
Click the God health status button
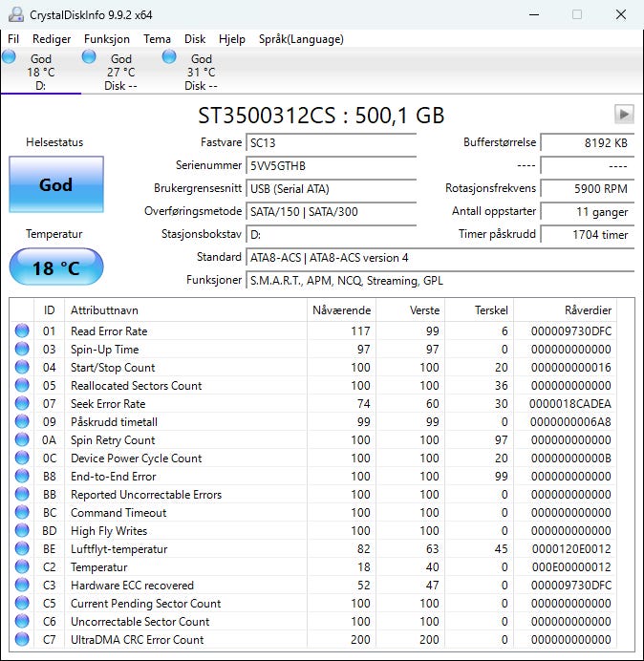(56, 184)
